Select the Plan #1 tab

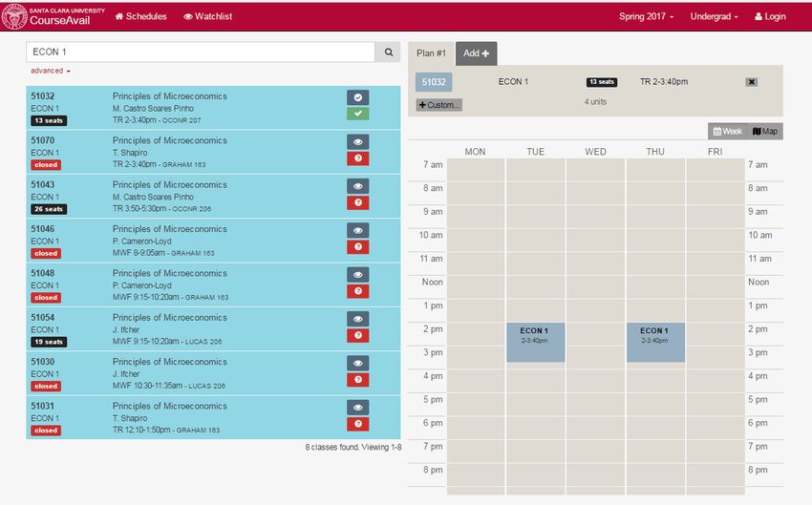pos(431,53)
